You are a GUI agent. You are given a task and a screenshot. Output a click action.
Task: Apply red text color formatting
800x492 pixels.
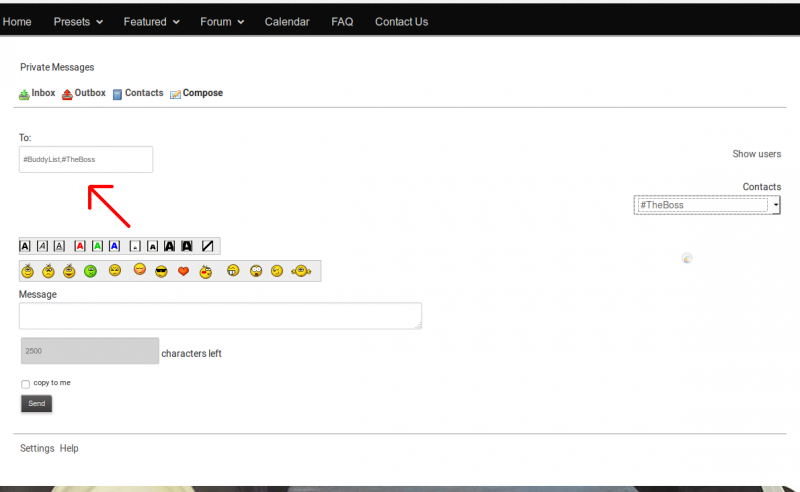point(80,245)
